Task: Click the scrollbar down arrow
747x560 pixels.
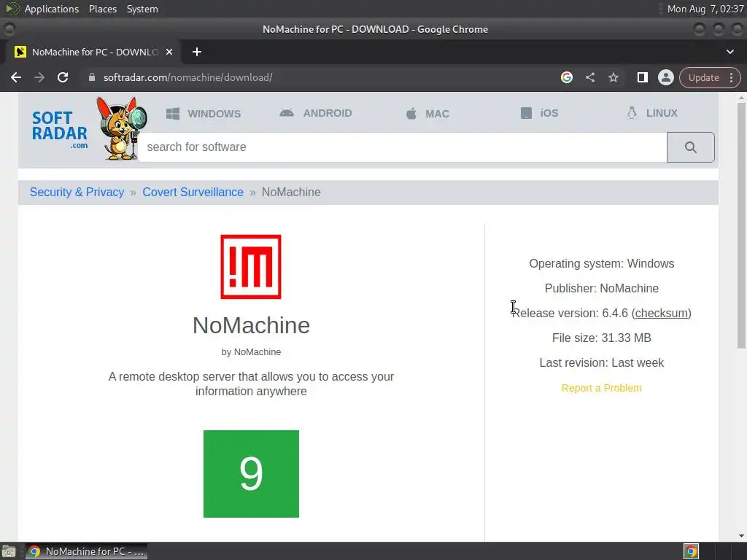Action: pyautogui.click(x=741, y=536)
